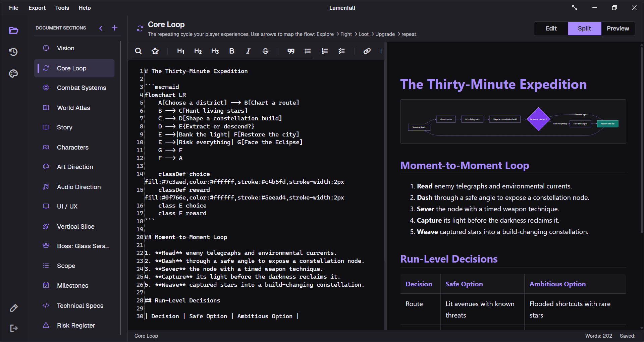Apply Heading 3 formatting
The width and height of the screenshot is (644, 342).
coord(215,51)
